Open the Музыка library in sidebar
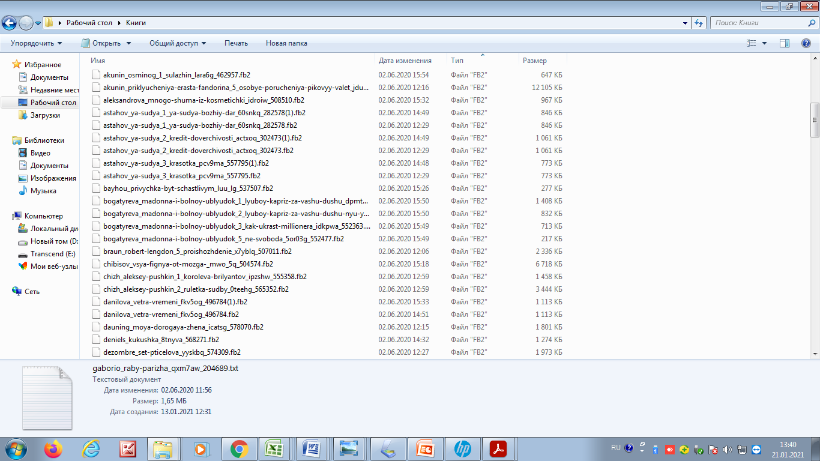The height and width of the screenshot is (461, 820). (44, 190)
